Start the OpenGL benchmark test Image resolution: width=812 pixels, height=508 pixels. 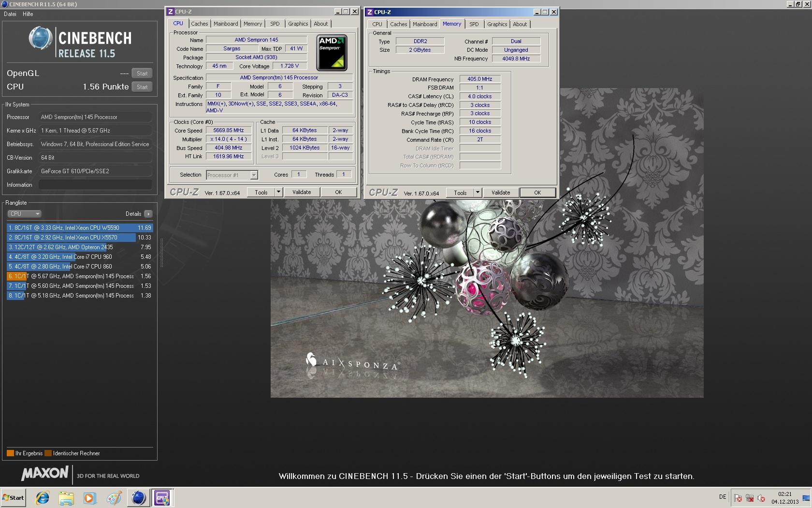(x=142, y=74)
